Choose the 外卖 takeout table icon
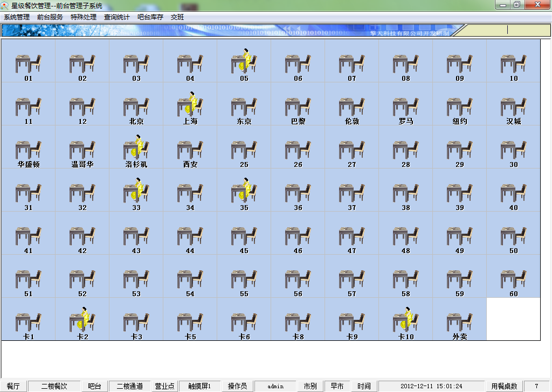Screen dimensions: 552x392 pyautogui.click(x=460, y=320)
